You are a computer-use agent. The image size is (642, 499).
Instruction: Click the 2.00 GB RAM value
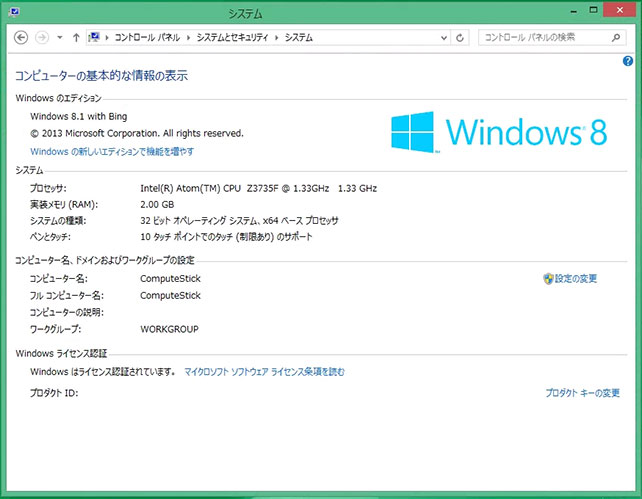click(x=157, y=204)
